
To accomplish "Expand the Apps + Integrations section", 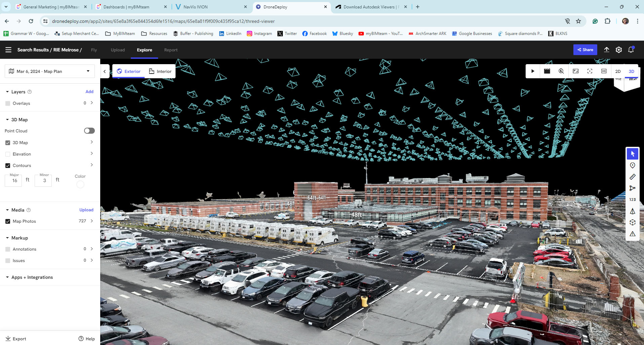I will coord(32,277).
